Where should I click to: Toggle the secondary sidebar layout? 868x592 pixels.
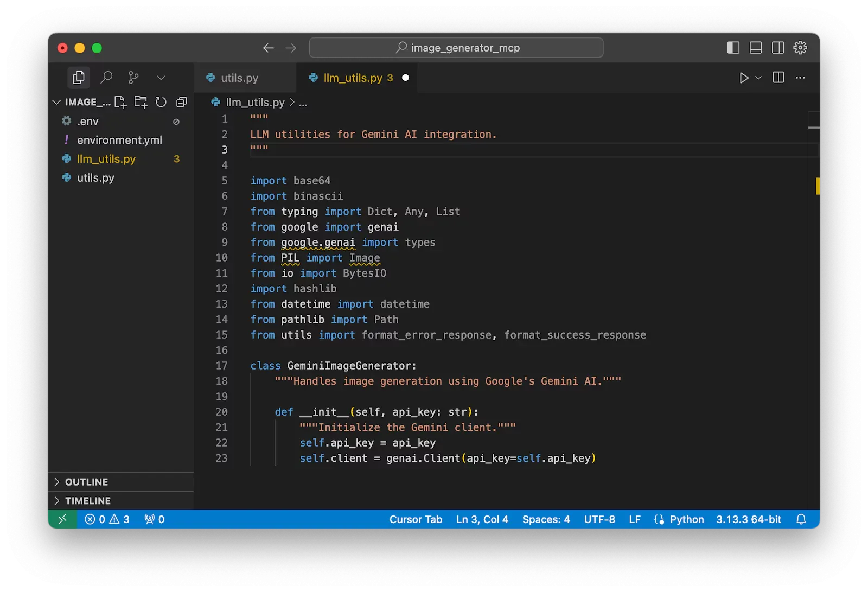(x=777, y=48)
